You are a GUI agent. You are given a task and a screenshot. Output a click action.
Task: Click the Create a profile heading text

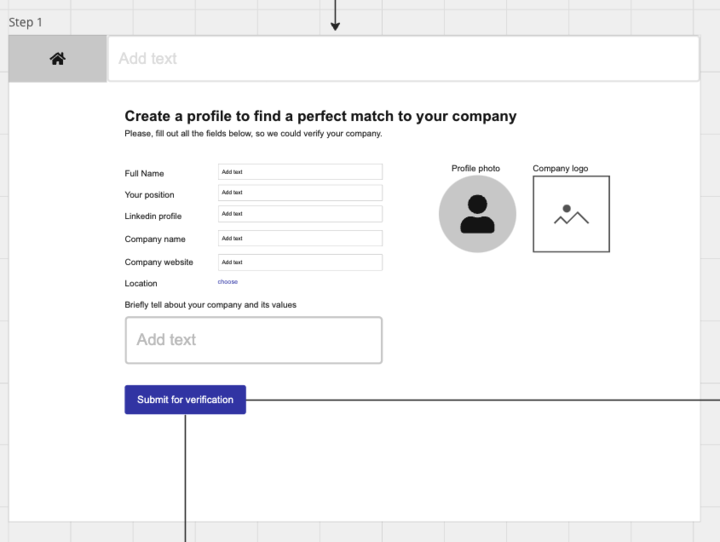(321, 116)
